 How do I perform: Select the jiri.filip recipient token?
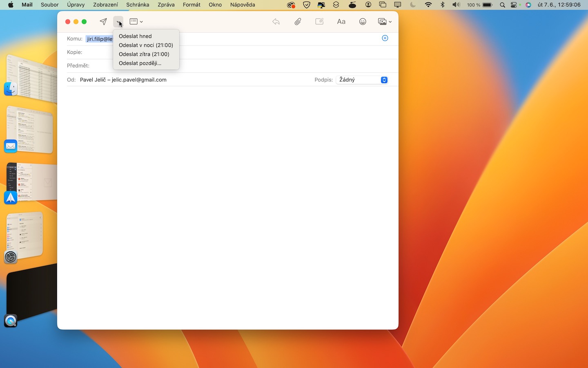tap(99, 39)
